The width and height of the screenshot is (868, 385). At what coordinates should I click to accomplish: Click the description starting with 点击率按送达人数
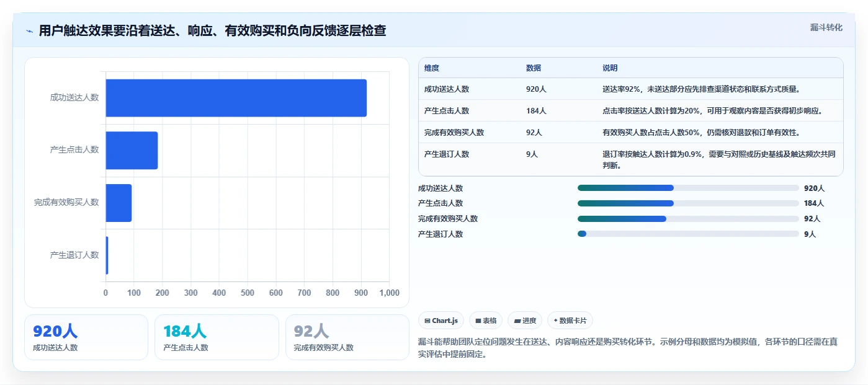pos(712,111)
